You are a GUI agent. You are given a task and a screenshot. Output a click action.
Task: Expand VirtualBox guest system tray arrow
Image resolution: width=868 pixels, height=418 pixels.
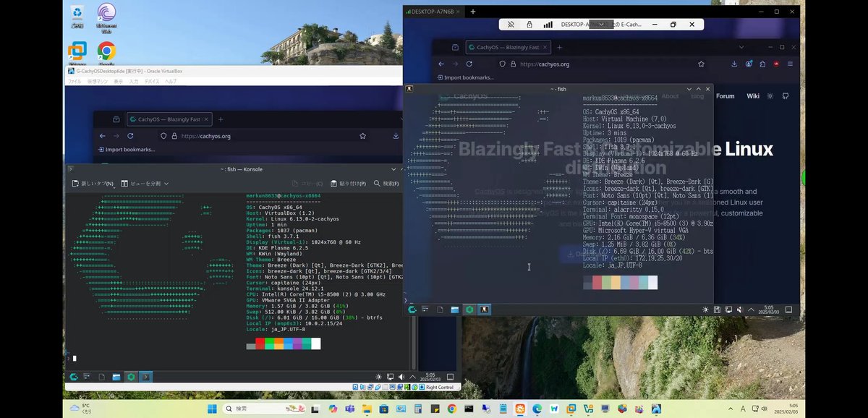click(x=412, y=376)
